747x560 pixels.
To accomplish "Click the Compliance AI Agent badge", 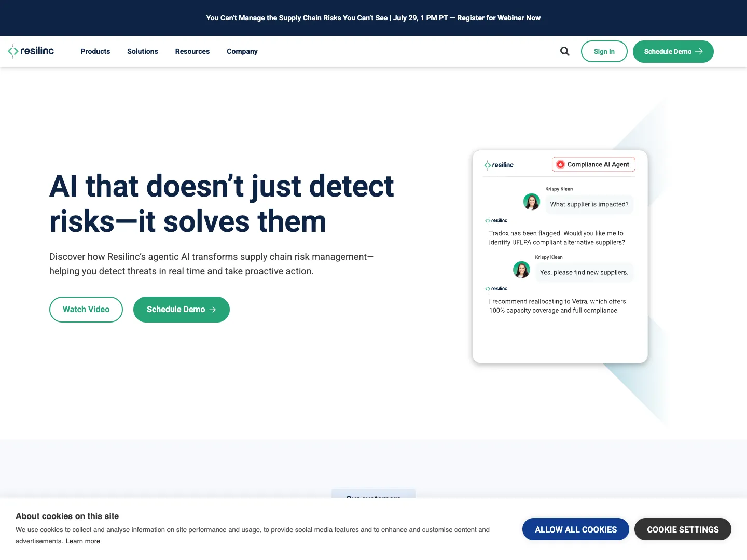I will (593, 164).
